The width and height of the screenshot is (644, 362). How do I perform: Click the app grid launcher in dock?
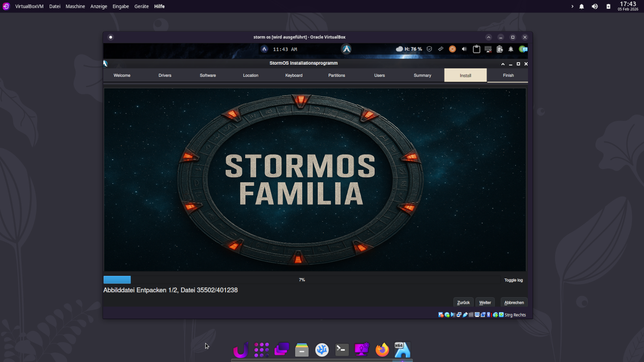[262, 349]
